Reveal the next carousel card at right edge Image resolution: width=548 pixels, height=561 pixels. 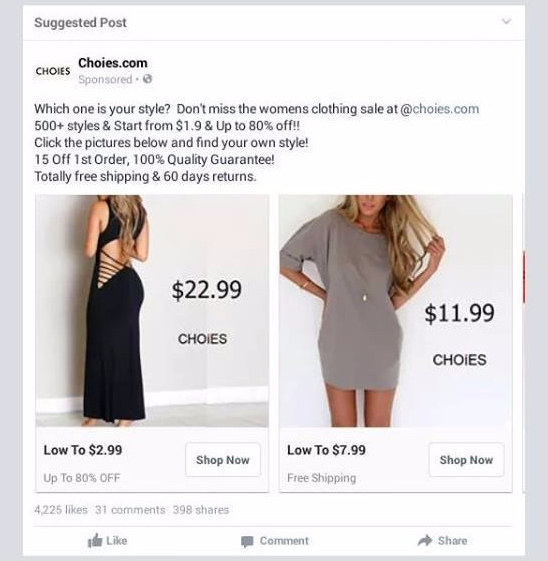[524, 343]
